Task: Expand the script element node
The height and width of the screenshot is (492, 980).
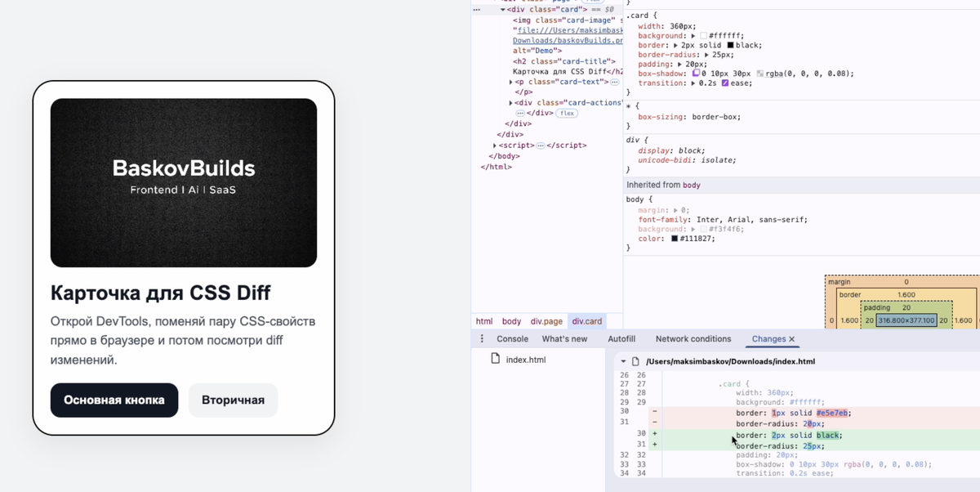Action: coord(495,145)
